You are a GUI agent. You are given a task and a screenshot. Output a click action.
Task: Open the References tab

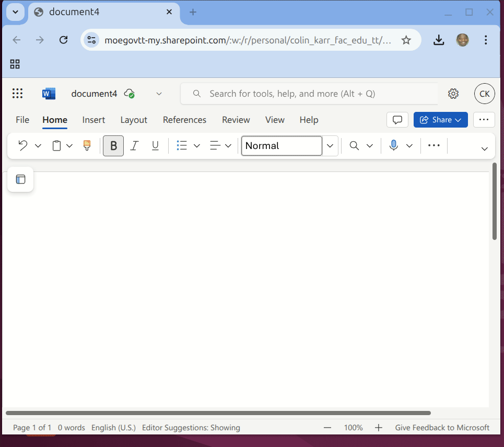pos(184,120)
